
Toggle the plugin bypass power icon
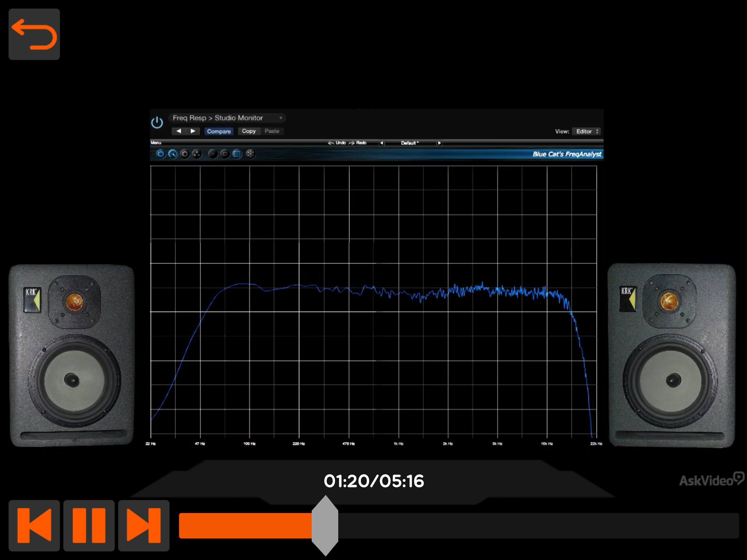pyautogui.click(x=157, y=122)
